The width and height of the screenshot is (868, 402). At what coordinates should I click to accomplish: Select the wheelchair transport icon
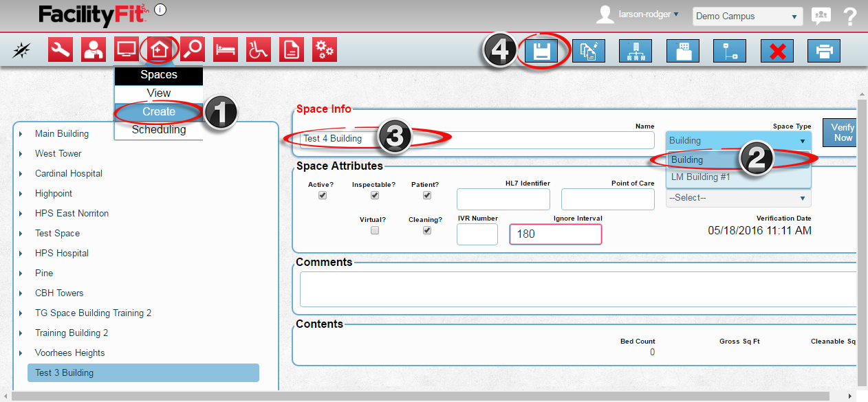(x=259, y=49)
